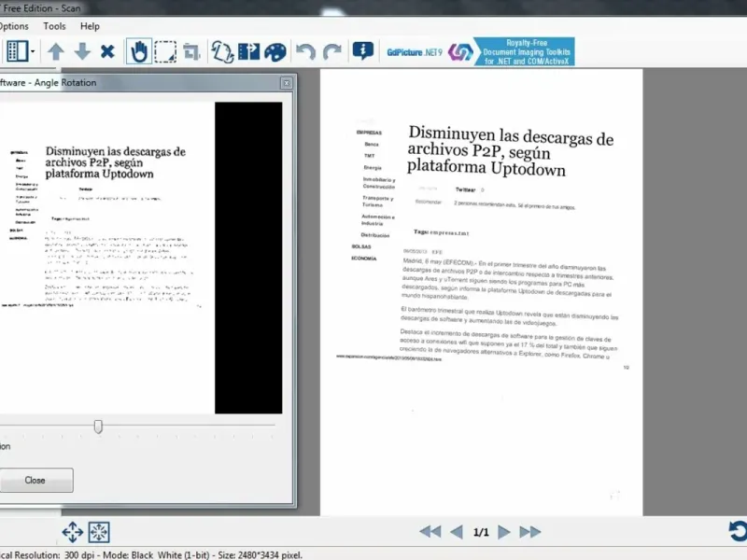
Task: Click the 'ECONOMÍA' text in the scanned page
Action: [x=364, y=259]
